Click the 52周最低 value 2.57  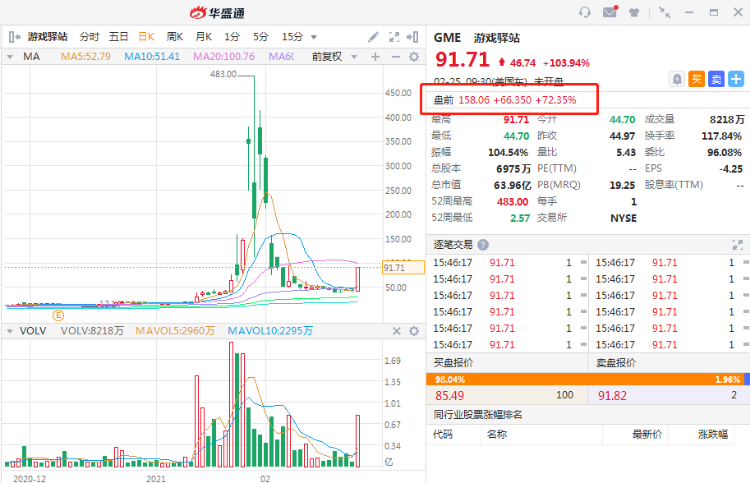[520, 218]
